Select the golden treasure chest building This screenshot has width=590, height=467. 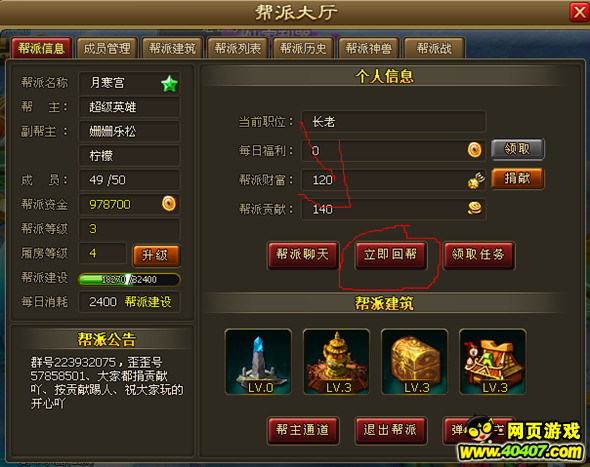point(415,362)
